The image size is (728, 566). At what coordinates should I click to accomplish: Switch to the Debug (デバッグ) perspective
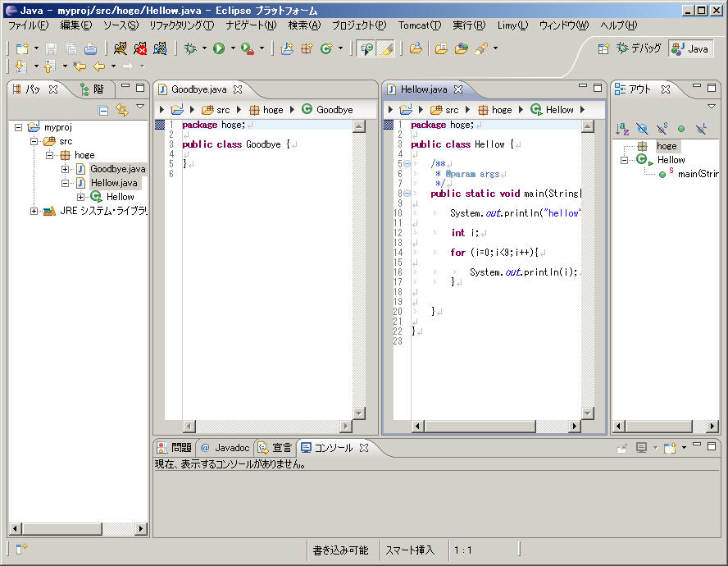coord(639,48)
